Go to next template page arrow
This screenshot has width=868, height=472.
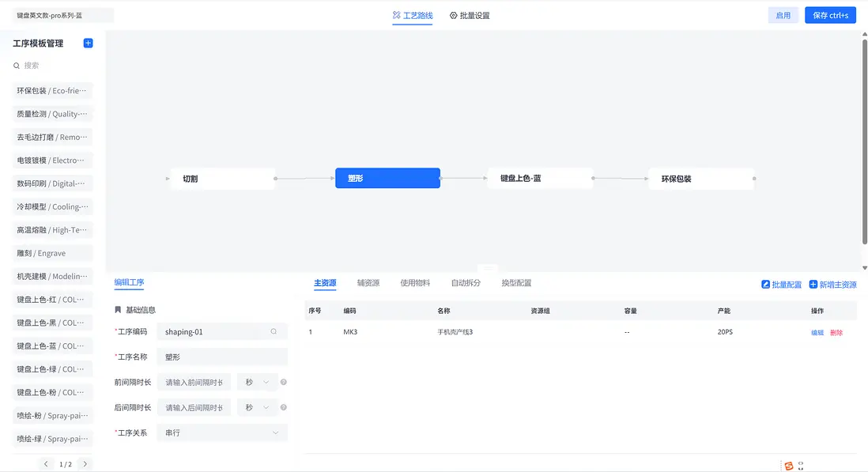(x=85, y=464)
